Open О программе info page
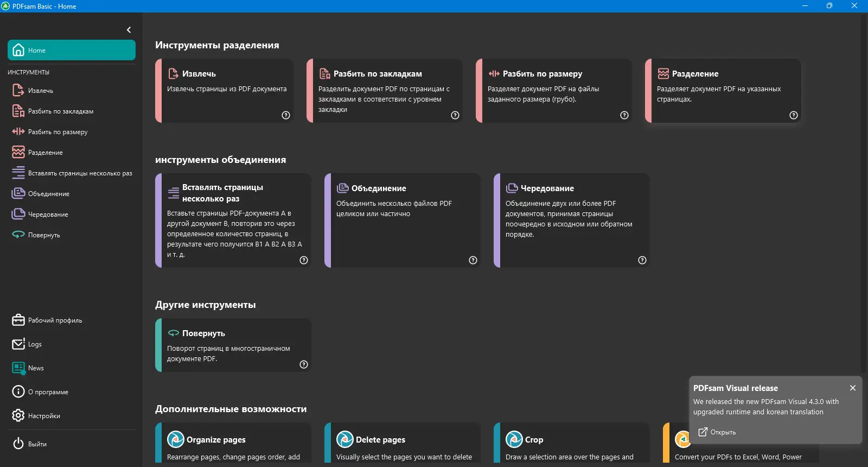 [72, 392]
